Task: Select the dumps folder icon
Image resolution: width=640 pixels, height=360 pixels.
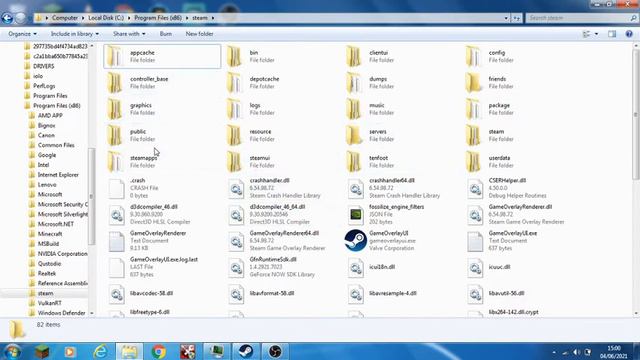Action: (x=354, y=82)
